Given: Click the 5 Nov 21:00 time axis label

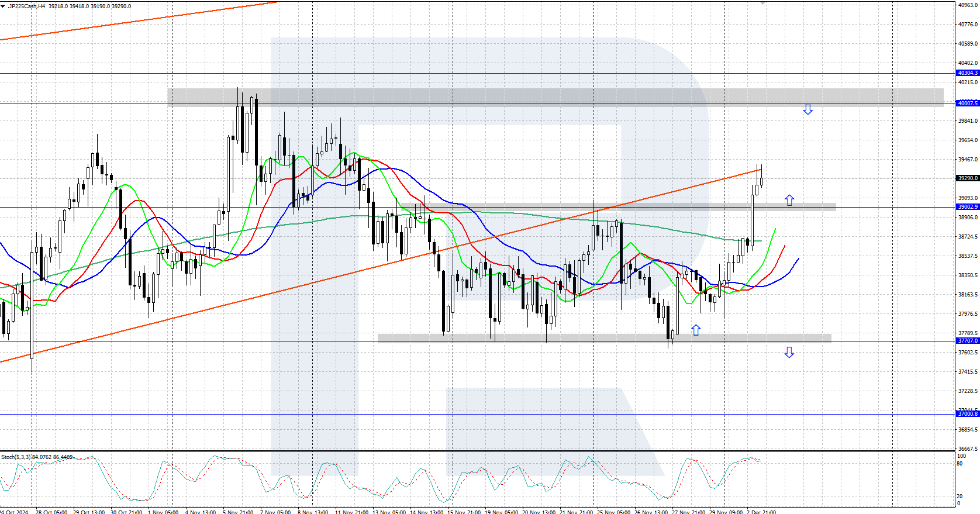Looking at the screenshot, I should tap(238, 512).
